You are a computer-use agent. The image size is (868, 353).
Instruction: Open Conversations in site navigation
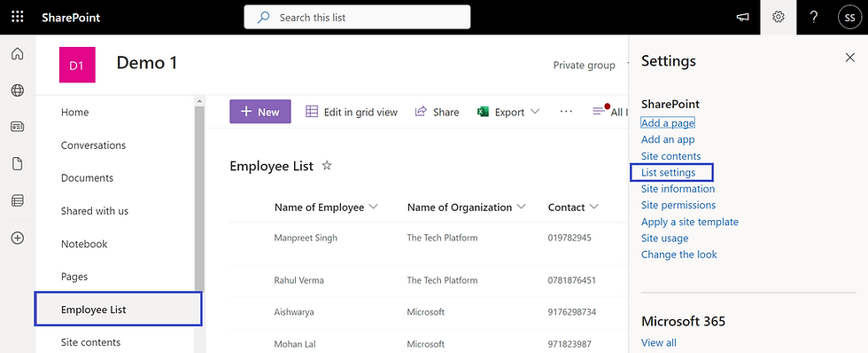[93, 145]
